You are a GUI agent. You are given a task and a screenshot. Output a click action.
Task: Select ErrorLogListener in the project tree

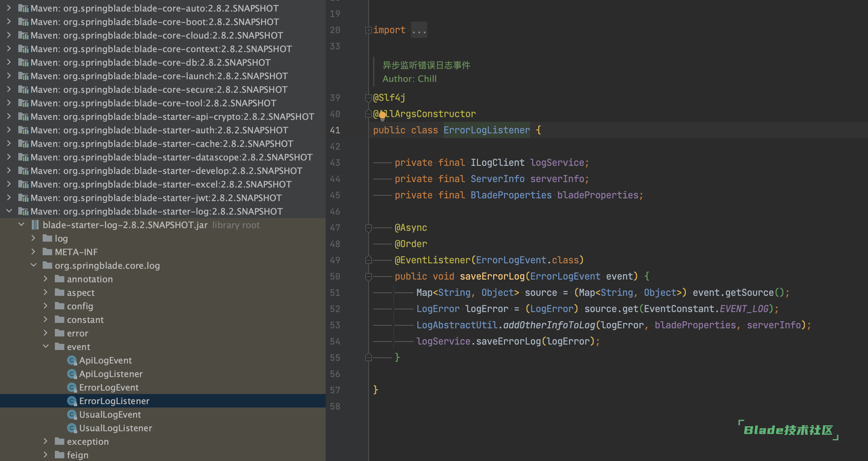(163, 401)
